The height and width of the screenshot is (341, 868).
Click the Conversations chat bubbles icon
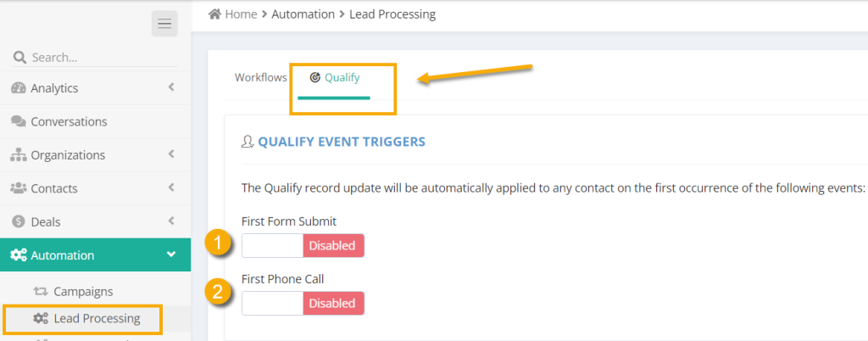point(19,121)
